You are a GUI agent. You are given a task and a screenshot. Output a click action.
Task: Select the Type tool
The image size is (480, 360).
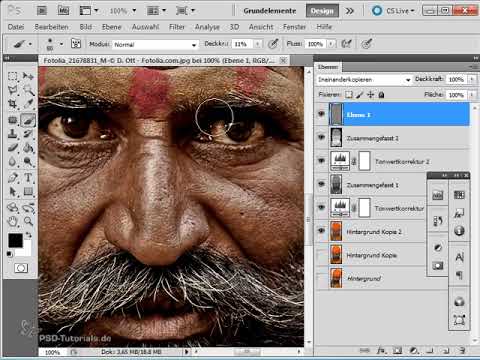[x=28, y=178]
